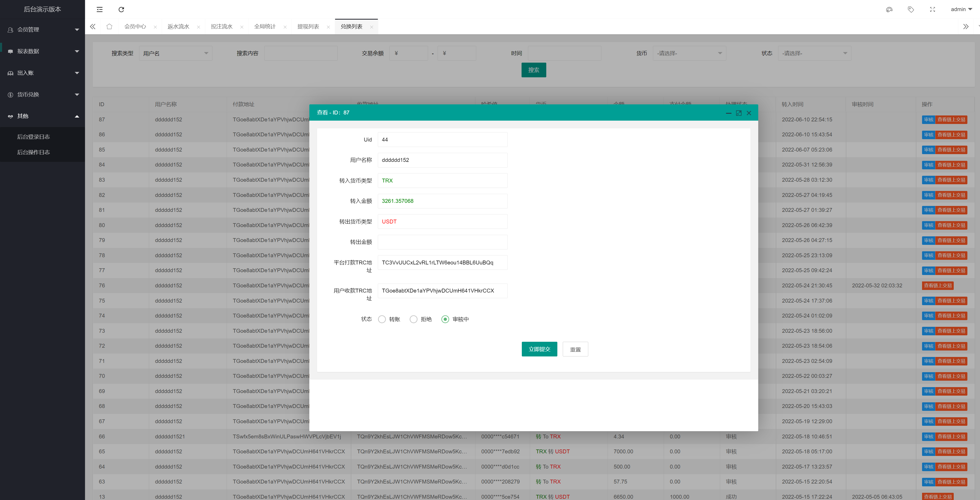Viewport: 980px width, 500px height.
Task: Click the 重置 button
Action: click(x=574, y=349)
